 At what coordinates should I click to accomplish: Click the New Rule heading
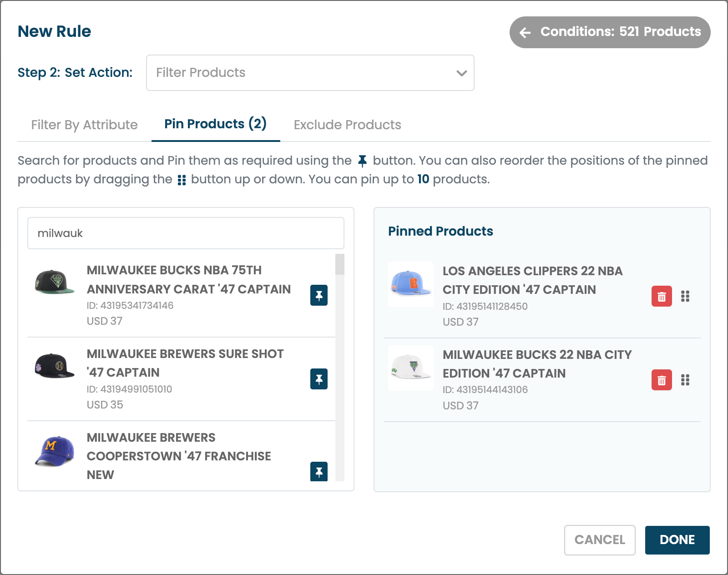click(55, 31)
